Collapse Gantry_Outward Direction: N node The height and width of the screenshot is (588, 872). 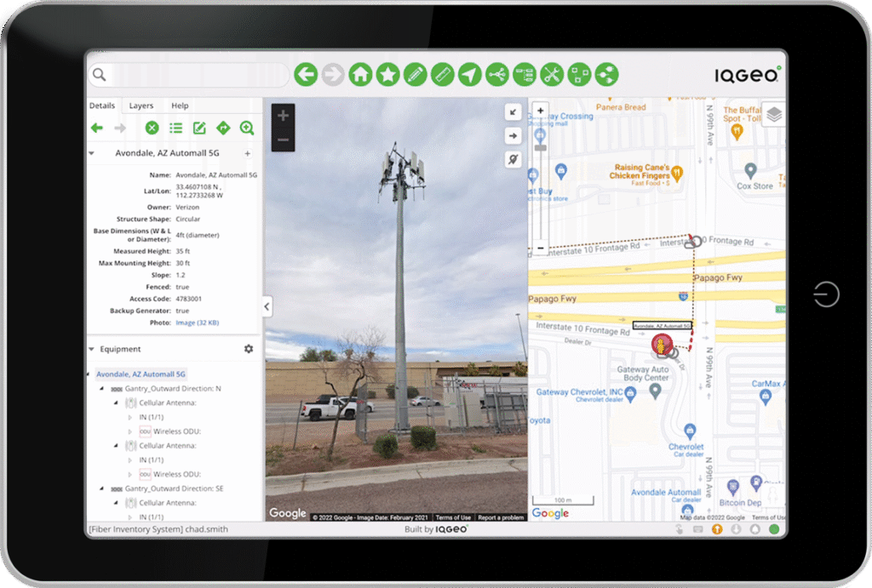104,388
